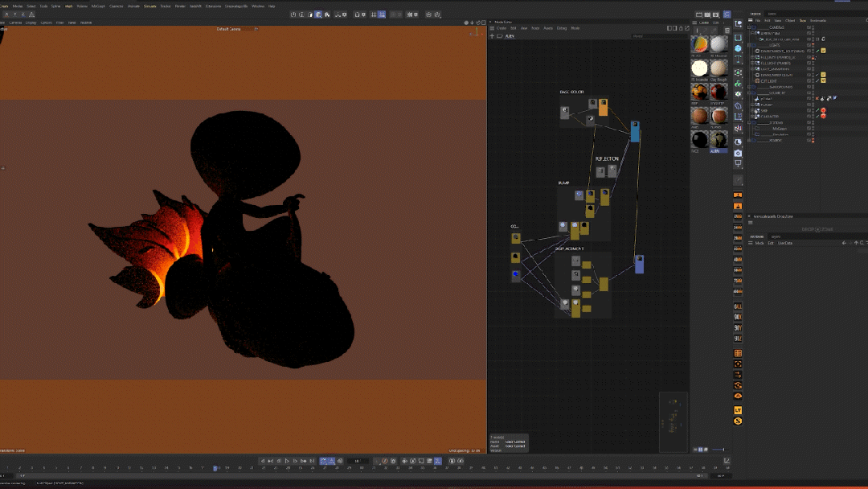This screenshot has height=489, width=868.
Task: Toggle layer checkbox for LIGHTS row
Action: pos(809,45)
